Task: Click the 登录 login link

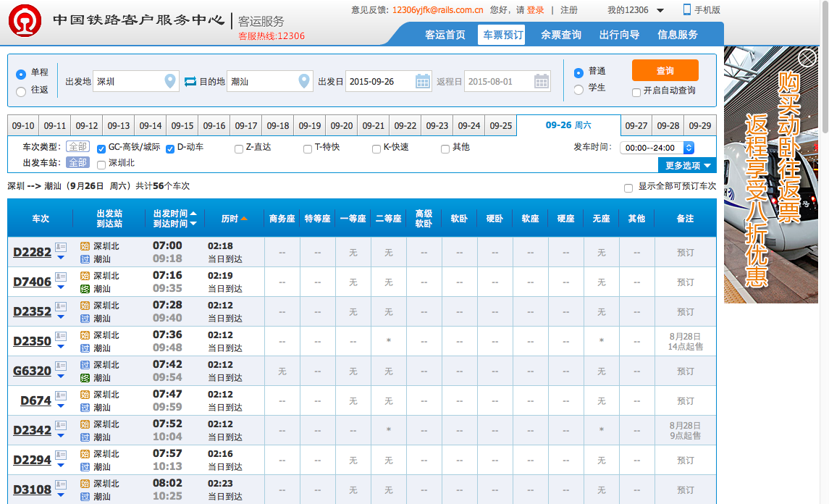Action: click(536, 10)
